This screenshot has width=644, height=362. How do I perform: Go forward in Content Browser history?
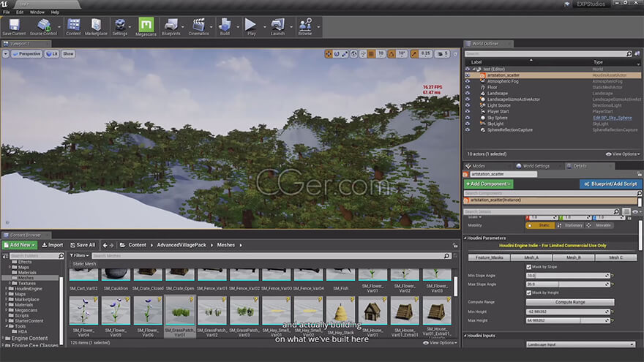pos(112,245)
